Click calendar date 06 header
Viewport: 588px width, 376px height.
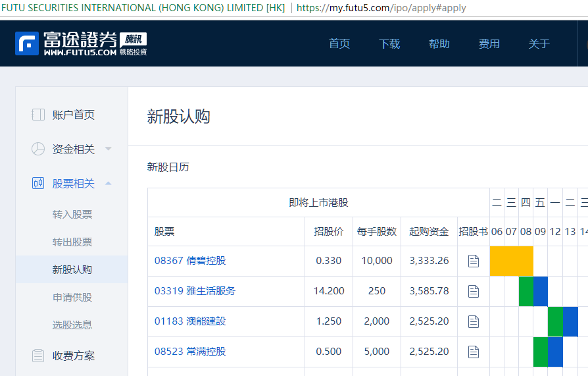tap(497, 231)
